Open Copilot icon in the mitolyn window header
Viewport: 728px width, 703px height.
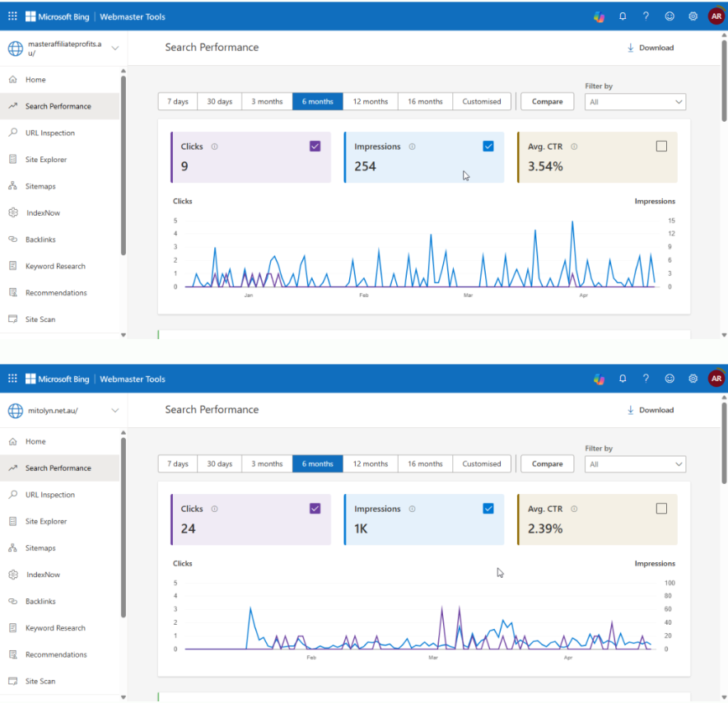599,379
